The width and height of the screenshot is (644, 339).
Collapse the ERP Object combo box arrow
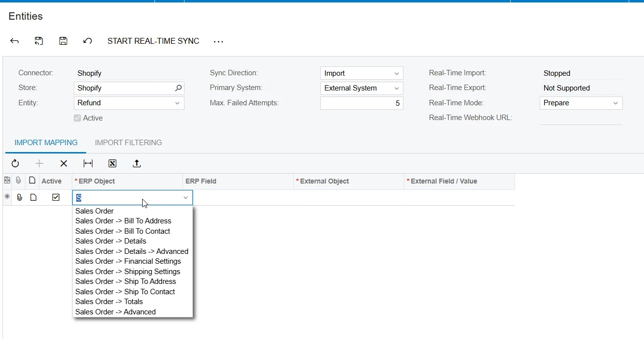(x=185, y=198)
